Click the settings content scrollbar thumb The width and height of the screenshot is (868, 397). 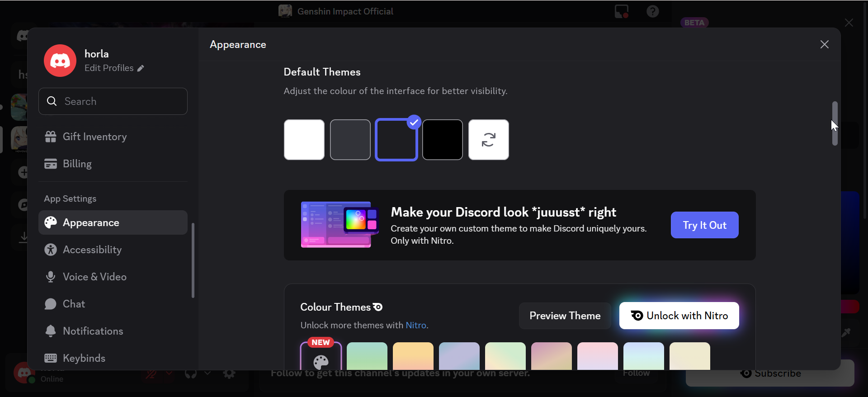835,123
